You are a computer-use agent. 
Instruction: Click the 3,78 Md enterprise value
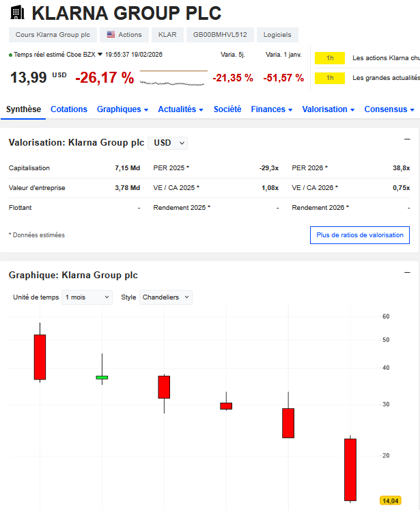127,188
